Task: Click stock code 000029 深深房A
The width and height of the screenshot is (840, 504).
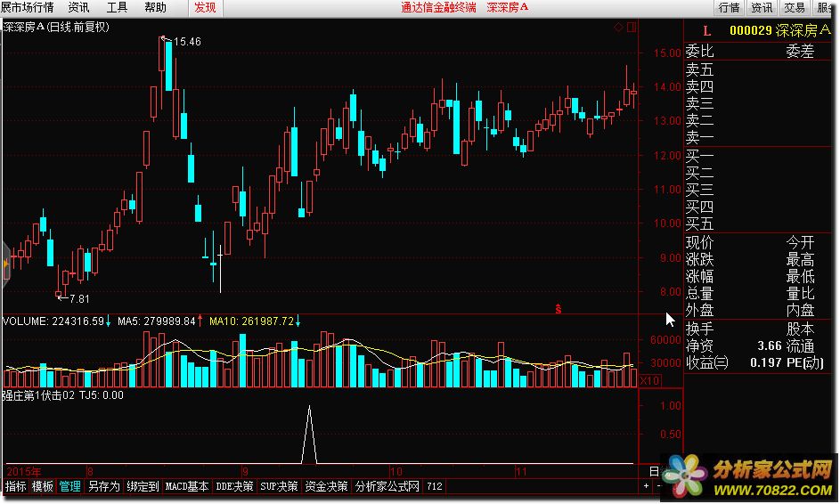Action: point(779,30)
